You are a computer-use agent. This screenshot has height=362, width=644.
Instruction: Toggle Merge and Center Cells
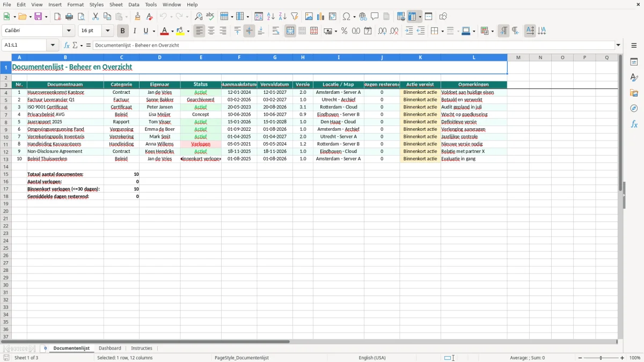click(x=290, y=31)
